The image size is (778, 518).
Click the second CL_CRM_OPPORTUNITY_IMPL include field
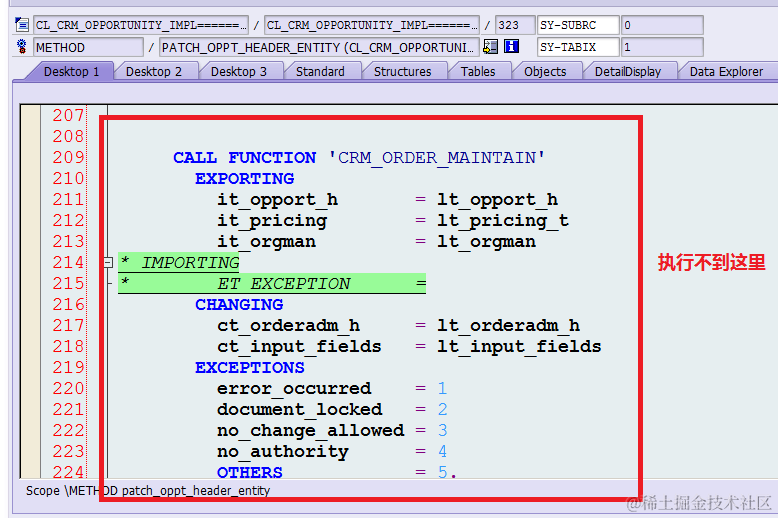pos(372,25)
